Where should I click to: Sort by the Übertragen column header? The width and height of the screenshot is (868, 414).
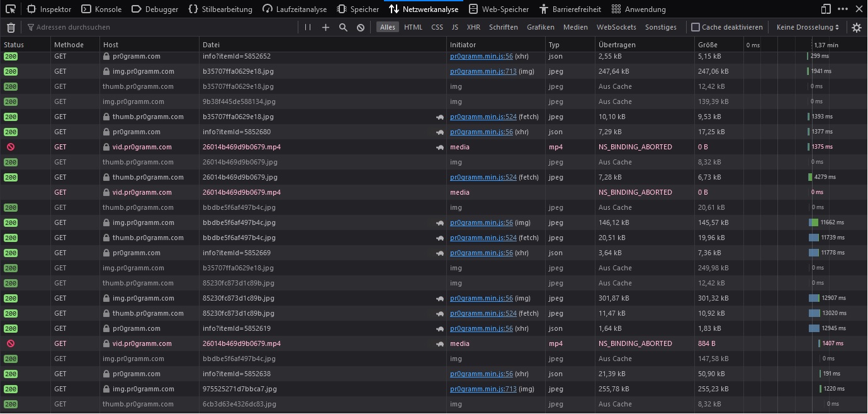pyautogui.click(x=645, y=45)
